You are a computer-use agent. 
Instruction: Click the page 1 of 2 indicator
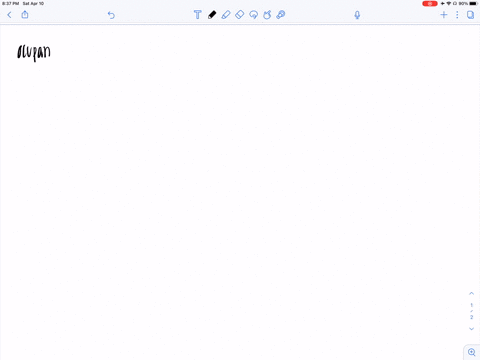point(471,311)
